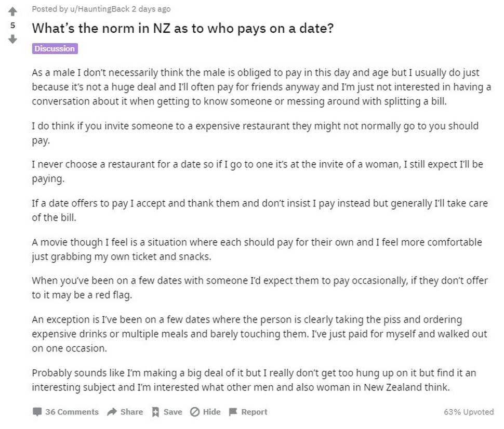The width and height of the screenshot is (504, 429).
Task: Open the post title about who pays
Action: click(x=182, y=28)
